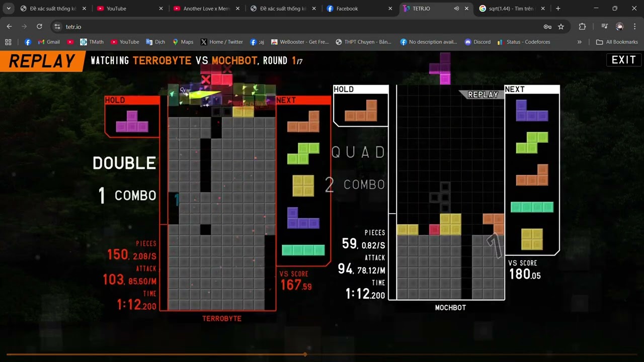Open the Extensions puzzle icon
The height and width of the screenshot is (362, 644).
[x=583, y=27]
